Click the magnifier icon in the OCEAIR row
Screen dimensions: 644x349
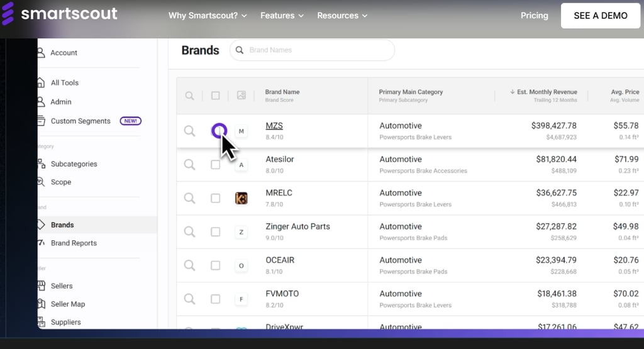(189, 265)
